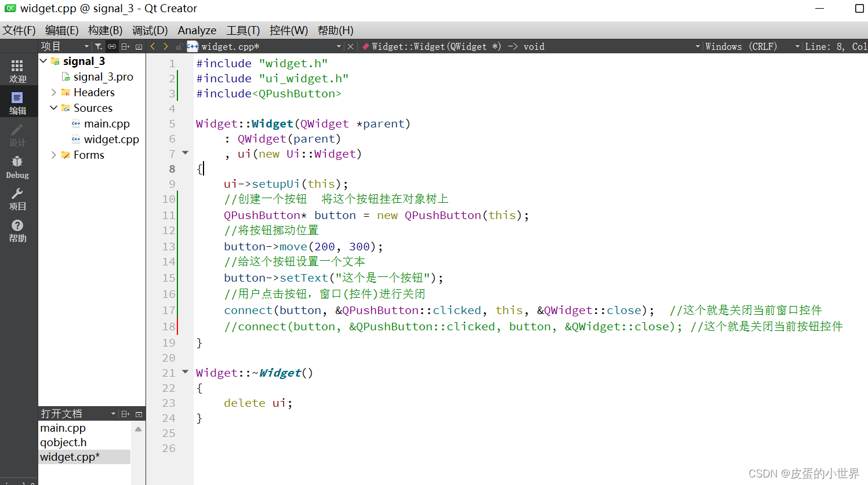Image resolution: width=868 pixels, height=485 pixels.
Task: Fold the ~Widget destructor at line 21
Action: (186, 371)
